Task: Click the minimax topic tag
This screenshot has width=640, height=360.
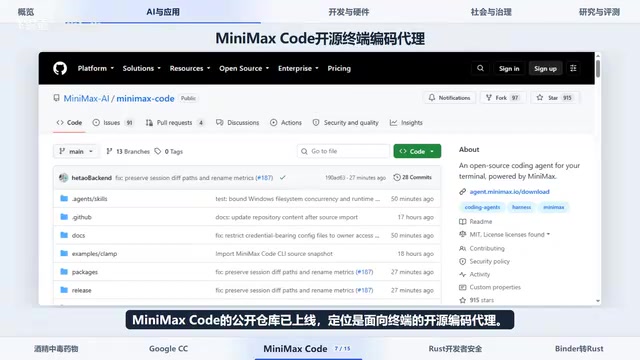Action: click(x=553, y=207)
